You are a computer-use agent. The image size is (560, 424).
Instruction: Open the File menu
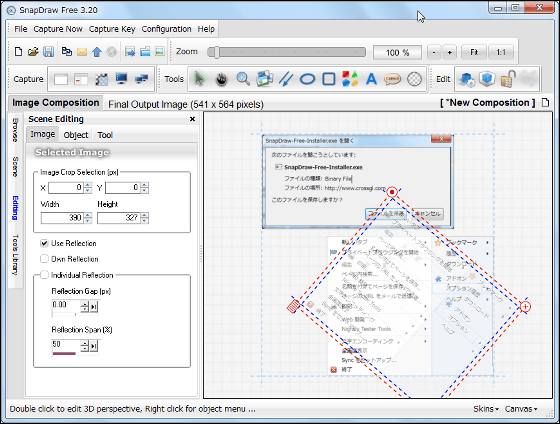point(20,29)
